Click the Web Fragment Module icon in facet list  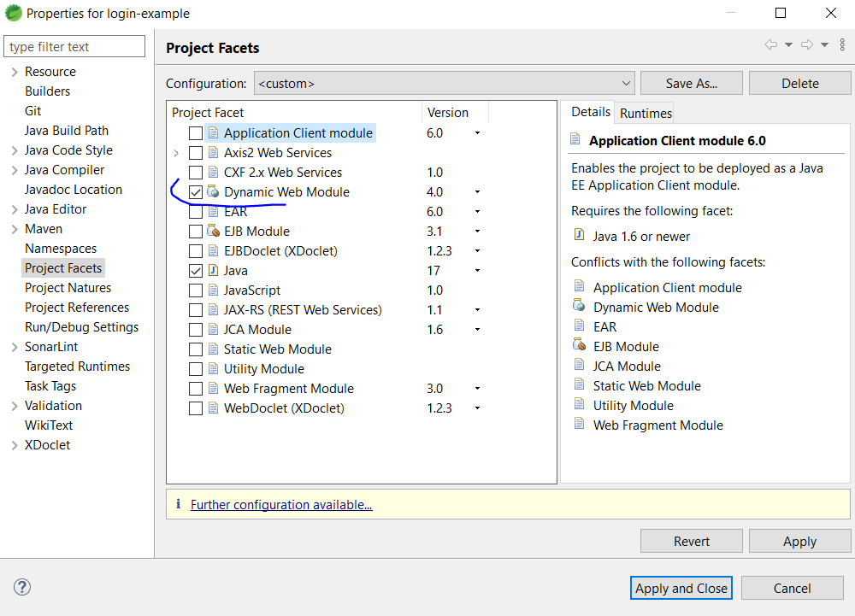click(x=213, y=388)
